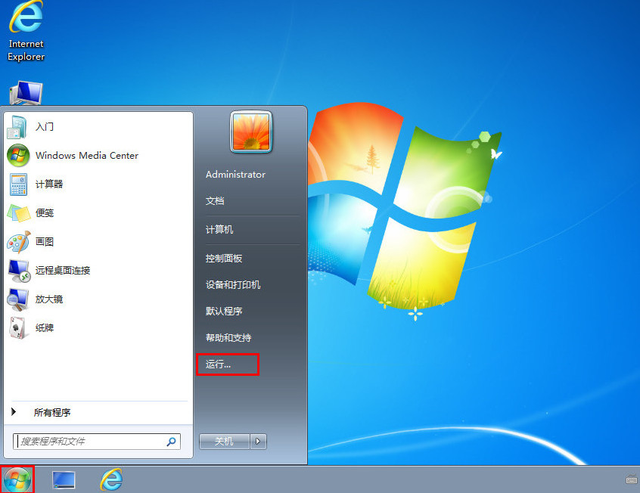This screenshot has width=640, height=493.
Task: Open the 计算器 calculator app
Action: (x=49, y=184)
